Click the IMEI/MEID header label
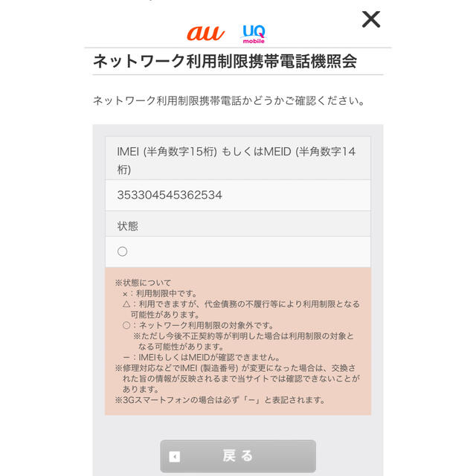The width and height of the screenshot is (476, 476). (x=238, y=158)
